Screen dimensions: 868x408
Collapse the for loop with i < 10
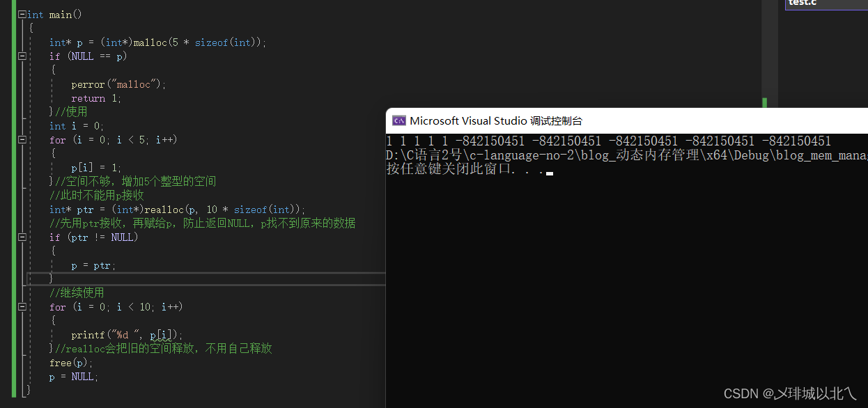point(22,307)
